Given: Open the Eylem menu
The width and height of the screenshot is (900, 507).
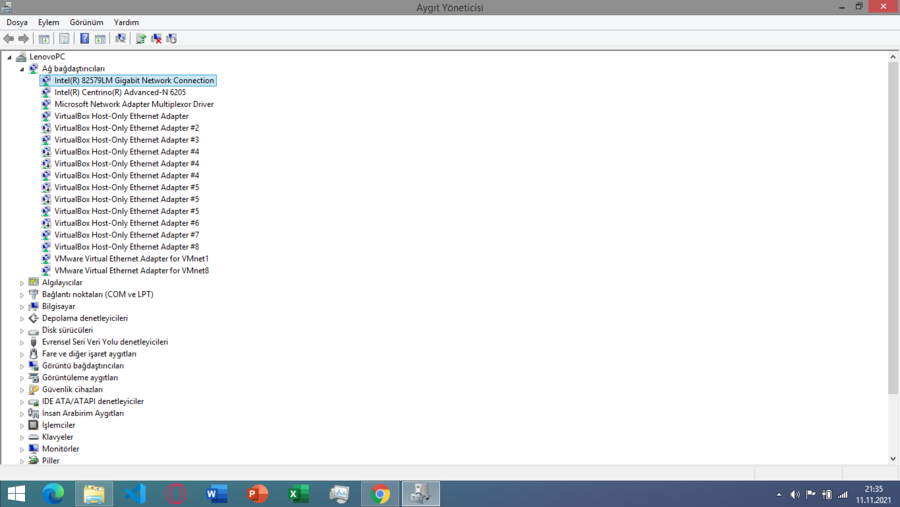Looking at the screenshot, I should tap(48, 22).
